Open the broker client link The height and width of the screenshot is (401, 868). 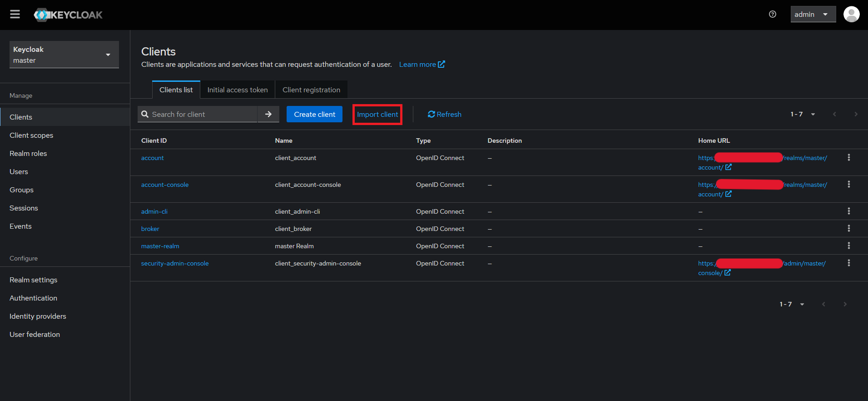pyautogui.click(x=150, y=229)
